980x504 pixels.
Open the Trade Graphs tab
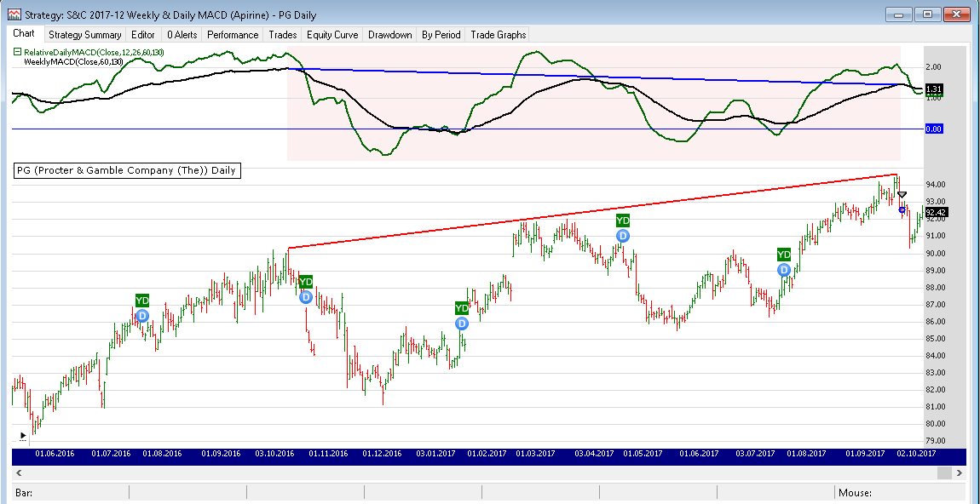click(499, 35)
